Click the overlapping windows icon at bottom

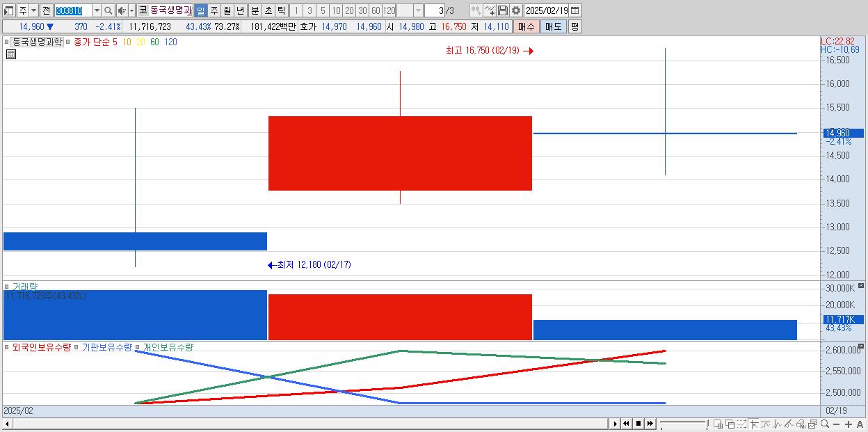click(x=730, y=424)
